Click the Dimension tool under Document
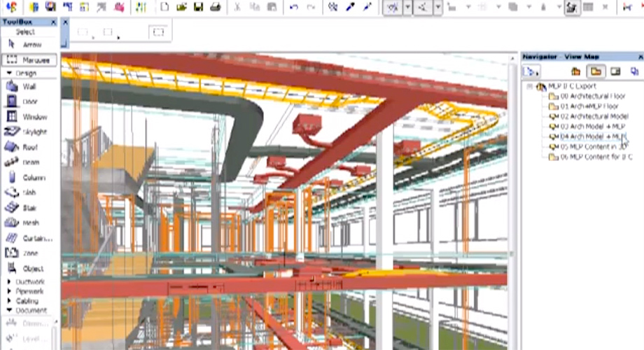The image size is (644, 350). tap(29, 323)
